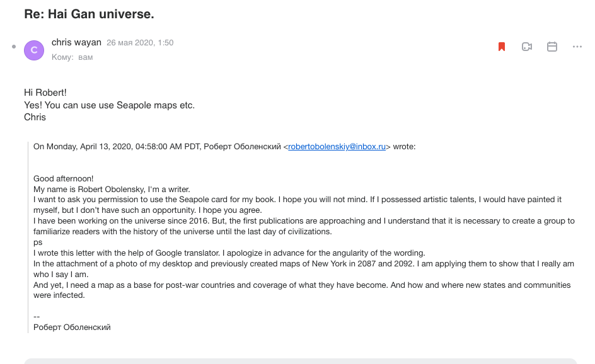595x364 pixels.
Task: Start a video call with sender
Action: pyautogui.click(x=527, y=47)
